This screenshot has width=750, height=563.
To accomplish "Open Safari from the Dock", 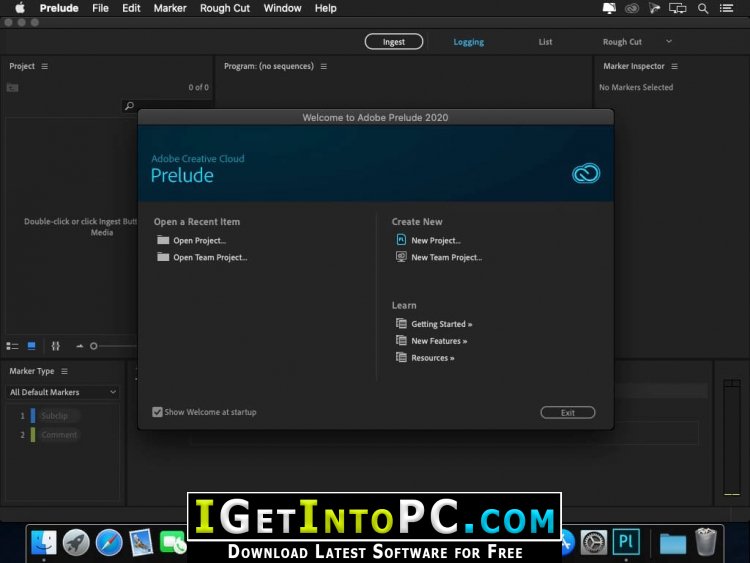I will click(109, 543).
